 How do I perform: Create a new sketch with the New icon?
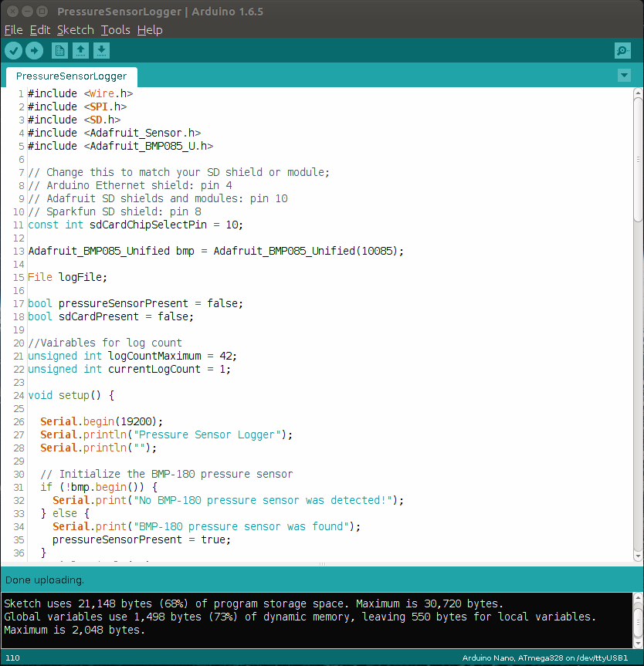59,51
